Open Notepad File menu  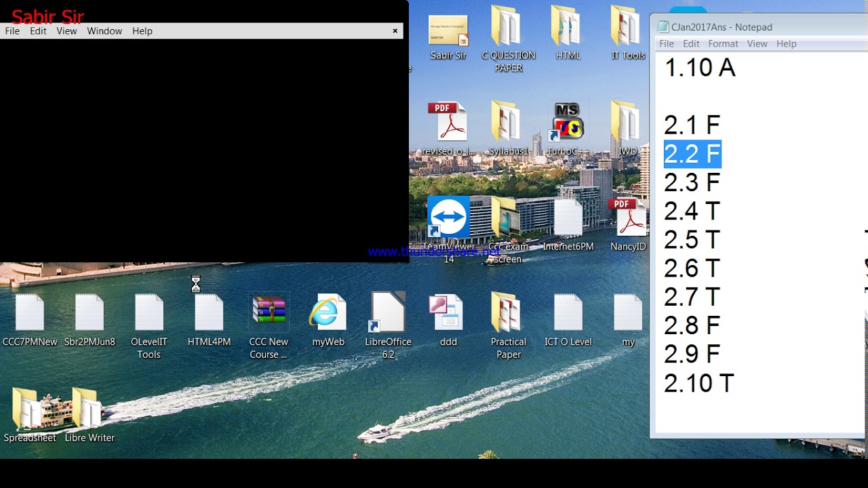point(667,43)
